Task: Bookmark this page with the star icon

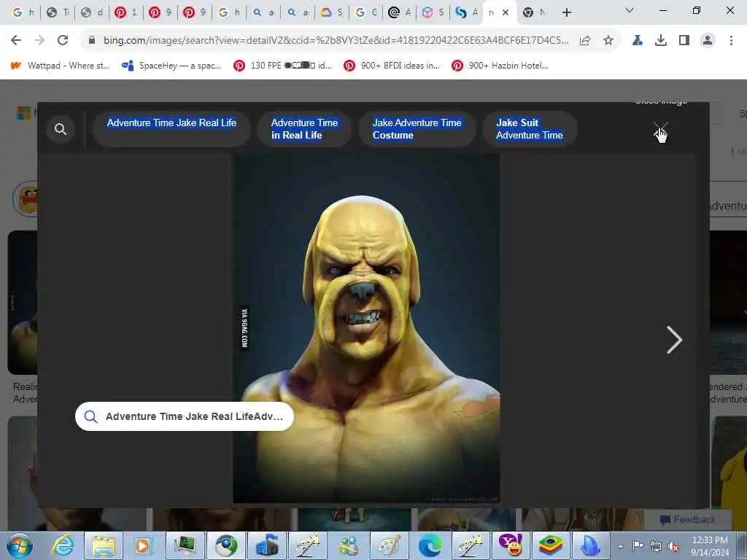Action: coord(608,41)
